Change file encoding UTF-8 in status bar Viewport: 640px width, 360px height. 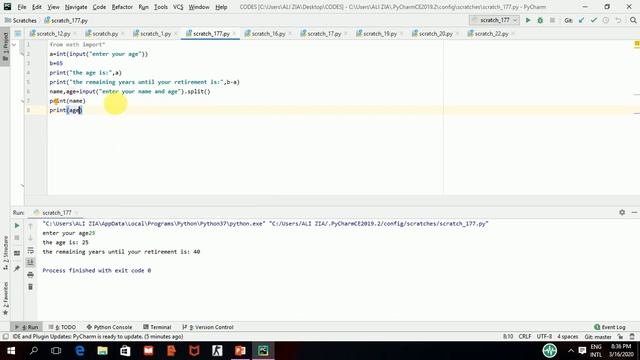[x=544, y=337]
